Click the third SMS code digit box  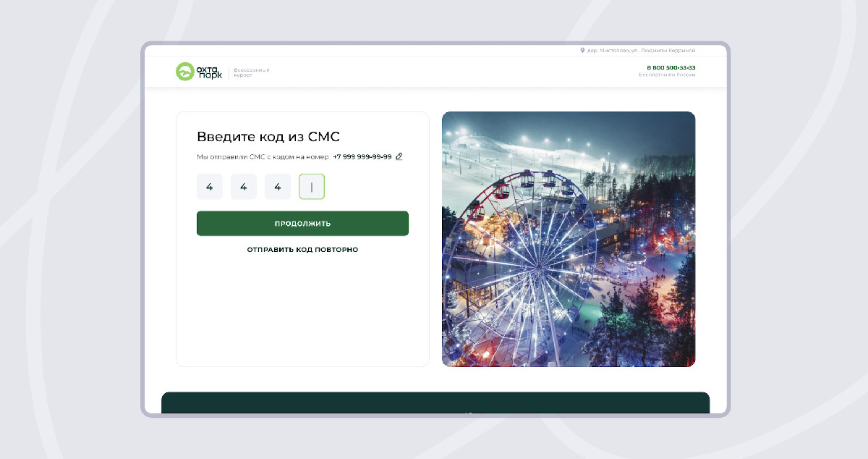click(x=278, y=187)
